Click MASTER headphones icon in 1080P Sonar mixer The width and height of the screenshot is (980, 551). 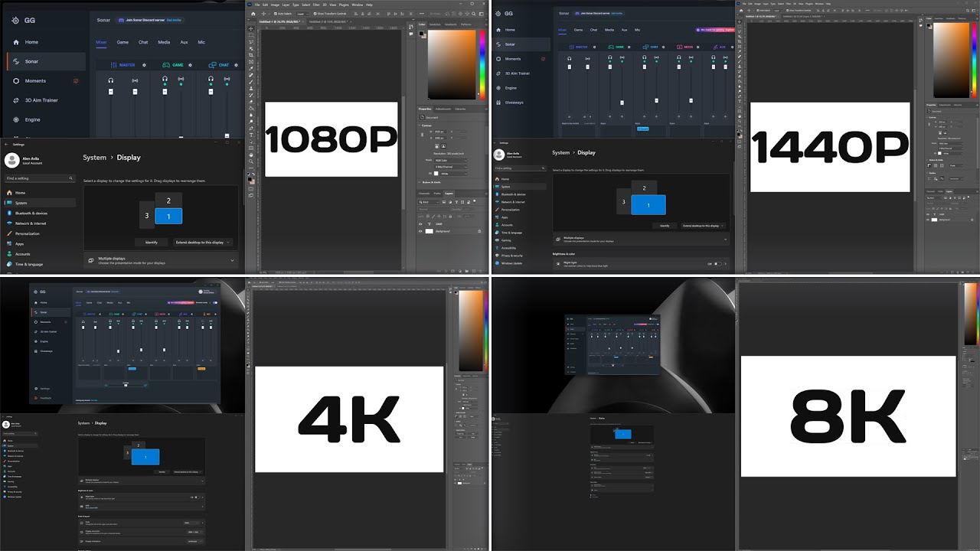tap(110, 80)
